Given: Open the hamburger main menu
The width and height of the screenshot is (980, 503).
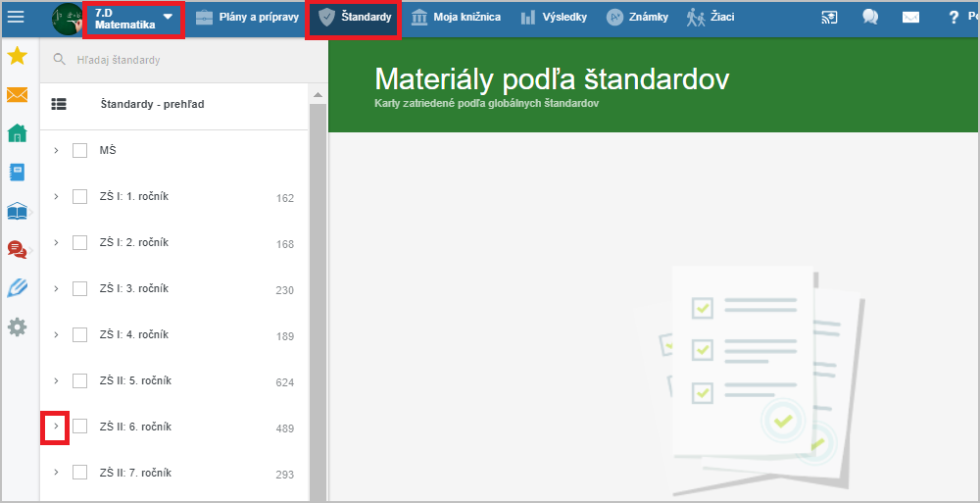Looking at the screenshot, I should coord(16,17).
